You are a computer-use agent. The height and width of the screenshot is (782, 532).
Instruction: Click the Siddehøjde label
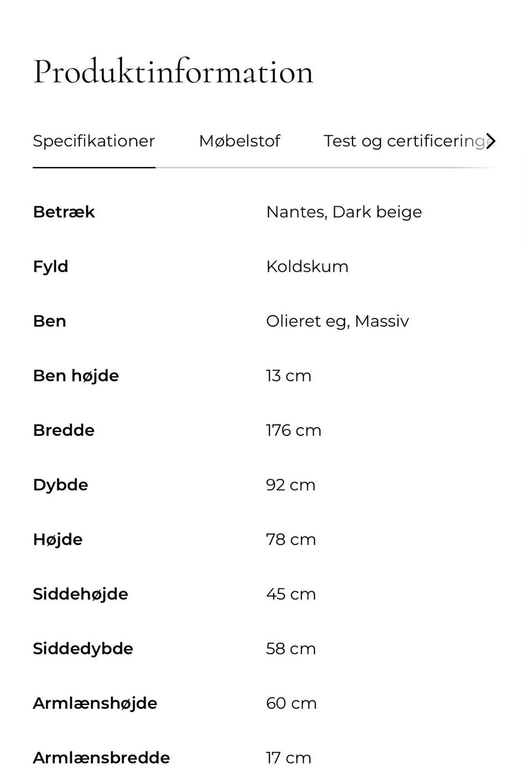click(x=80, y=594)
